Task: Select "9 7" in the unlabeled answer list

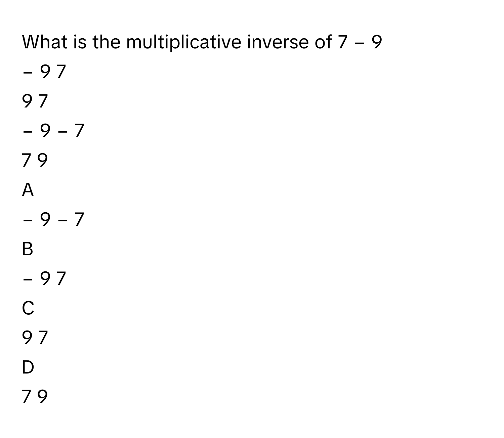Action: (35, 101)
